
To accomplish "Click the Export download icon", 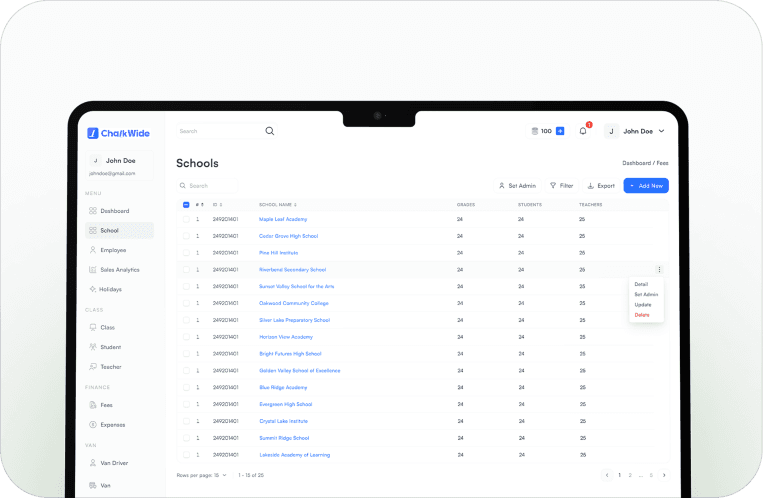I will coord(591,186).
